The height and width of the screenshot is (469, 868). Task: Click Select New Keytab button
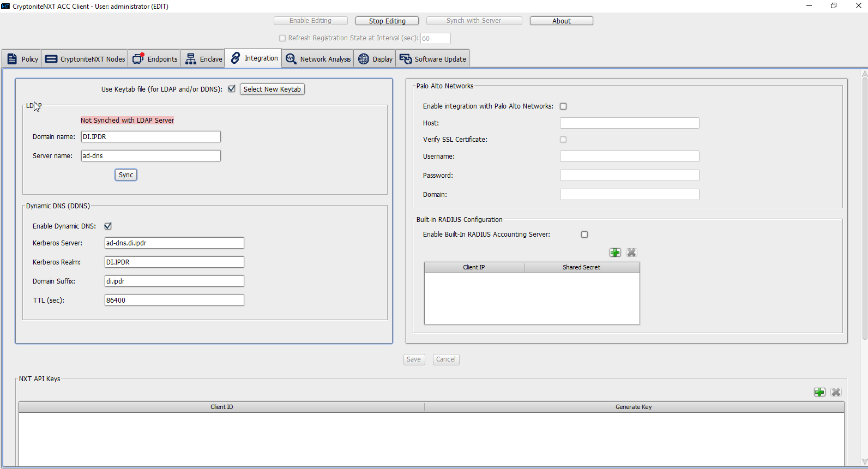click(x=272, y=89)
